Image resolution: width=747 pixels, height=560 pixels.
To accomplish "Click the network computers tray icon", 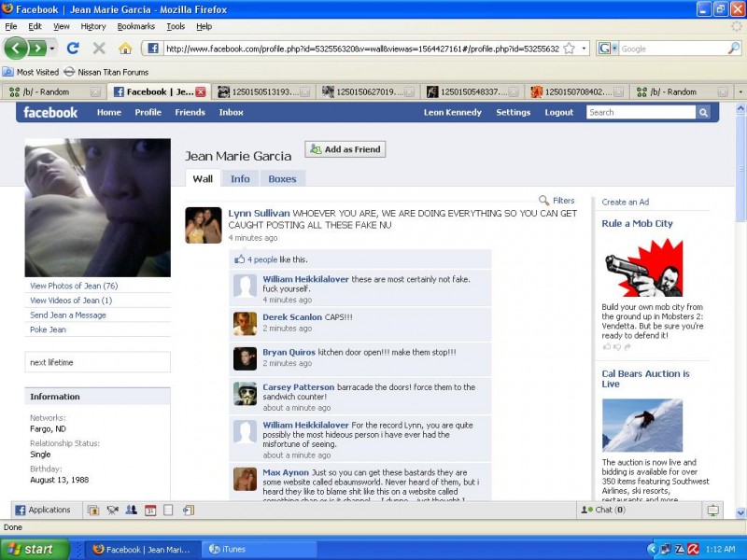I will (x=666, y=549).
